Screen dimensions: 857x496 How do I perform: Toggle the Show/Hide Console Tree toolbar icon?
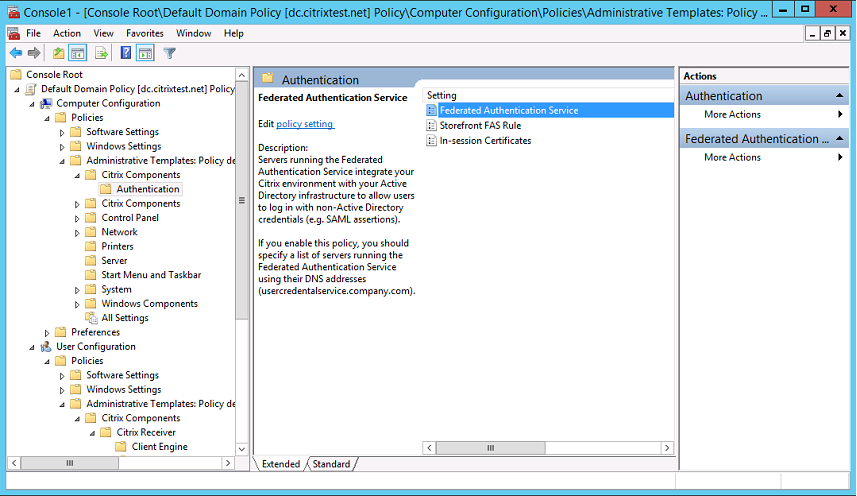click(78, 53)
